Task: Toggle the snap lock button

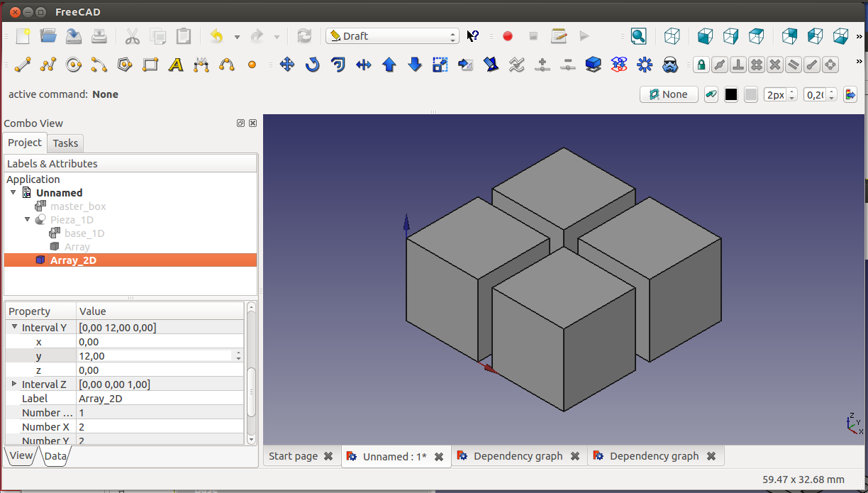Action: [x=701, y=65]
